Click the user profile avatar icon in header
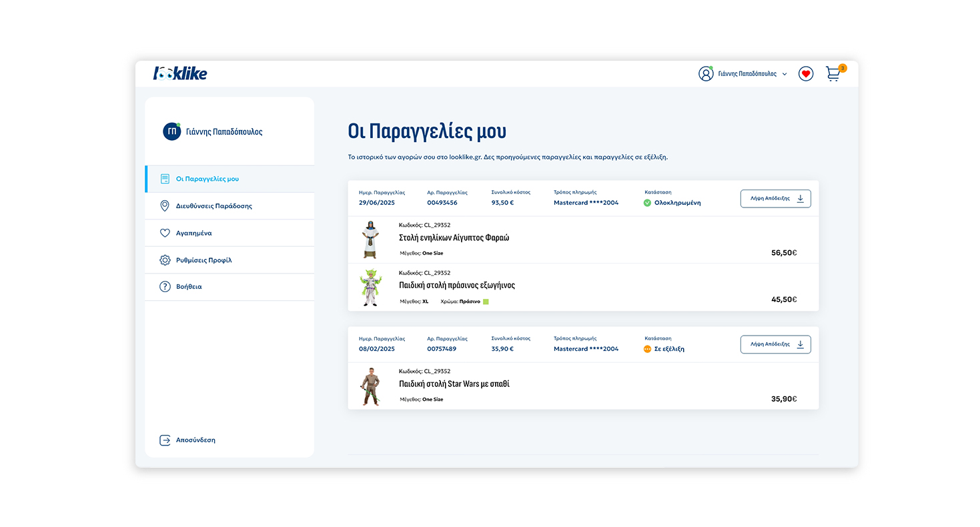The width and height of the screenshot is (980, 527). [x=706, y=74]
